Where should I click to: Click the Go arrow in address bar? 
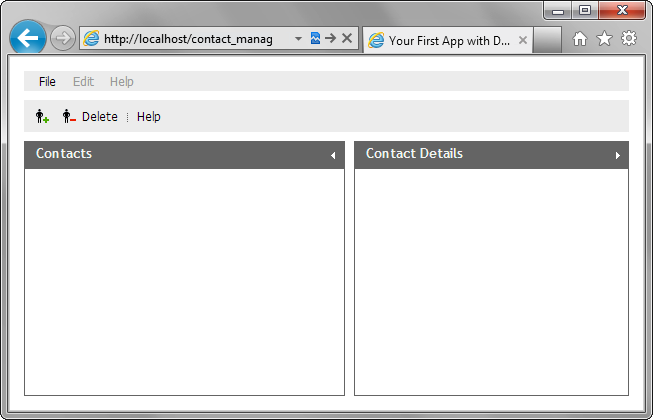point(331,38)
